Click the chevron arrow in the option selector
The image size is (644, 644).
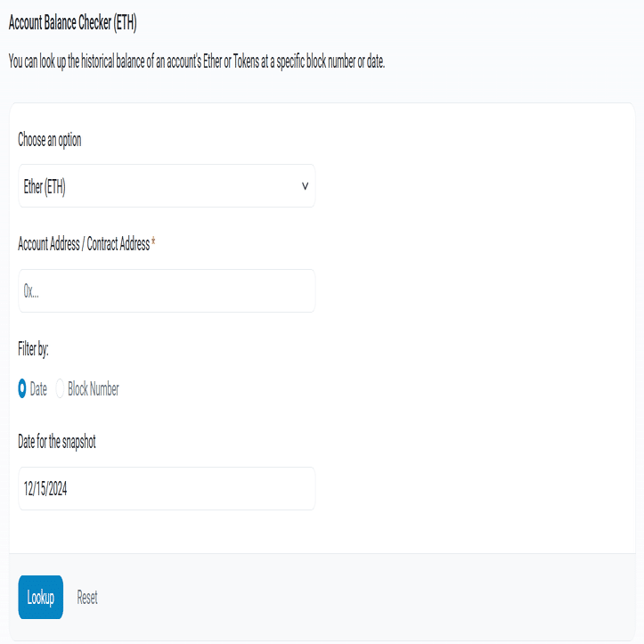click(305, 186)
